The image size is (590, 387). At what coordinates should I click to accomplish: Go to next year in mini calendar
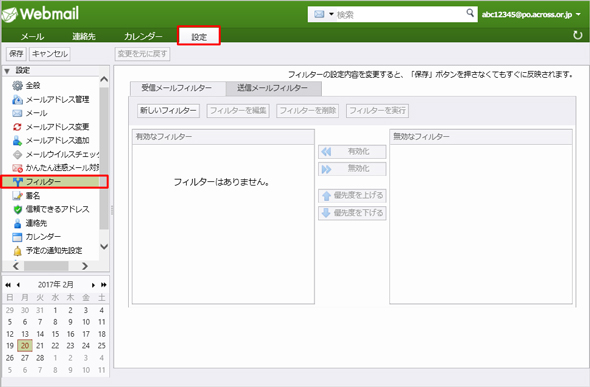click(103, 285)
